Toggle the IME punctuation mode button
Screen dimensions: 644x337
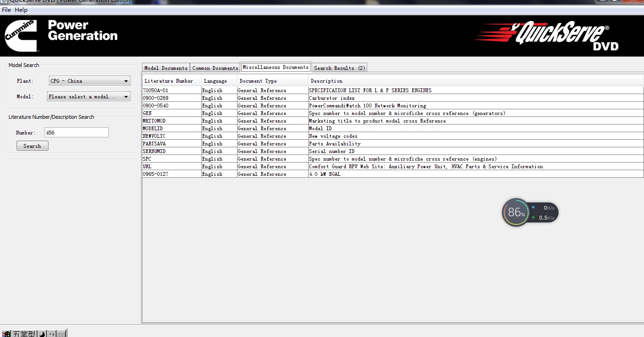tap(51, 334)
